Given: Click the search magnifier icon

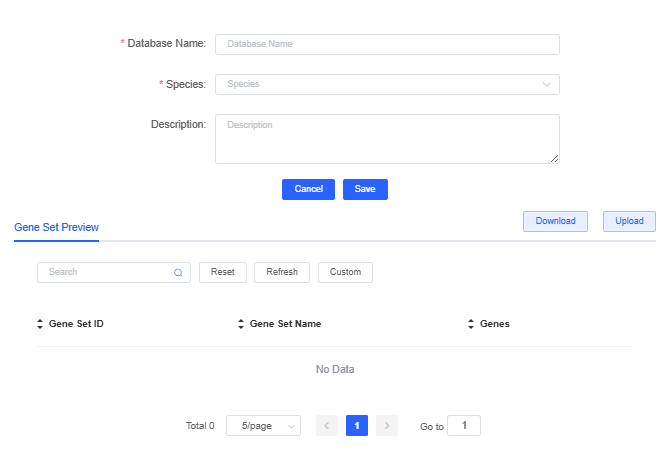Looking at the screenshot, I should pos(178,272).
